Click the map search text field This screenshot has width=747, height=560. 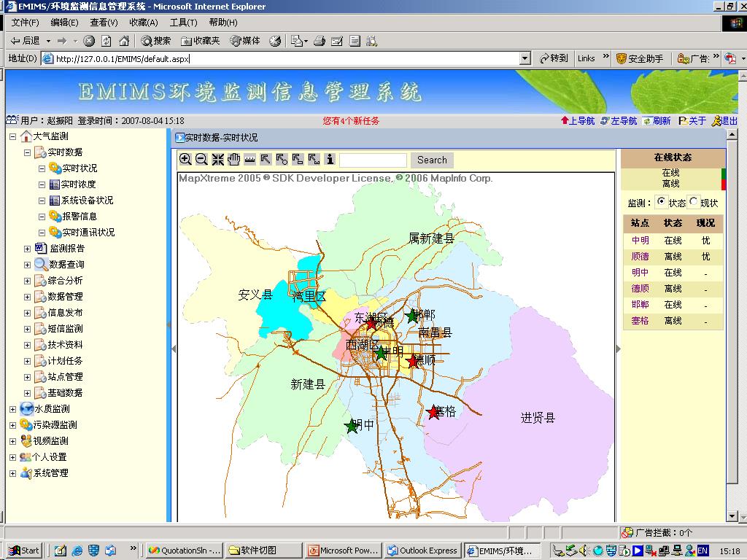pos(373,160)
